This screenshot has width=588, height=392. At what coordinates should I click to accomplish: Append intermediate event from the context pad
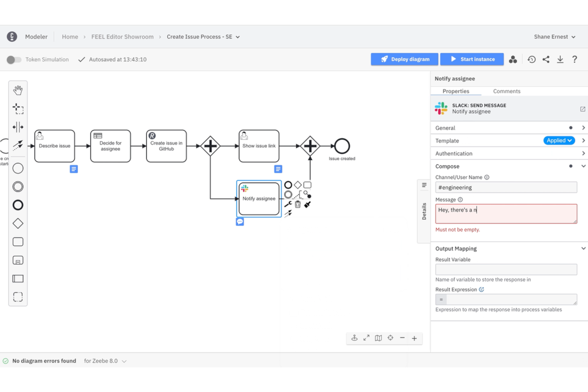[x=288, y=195]
